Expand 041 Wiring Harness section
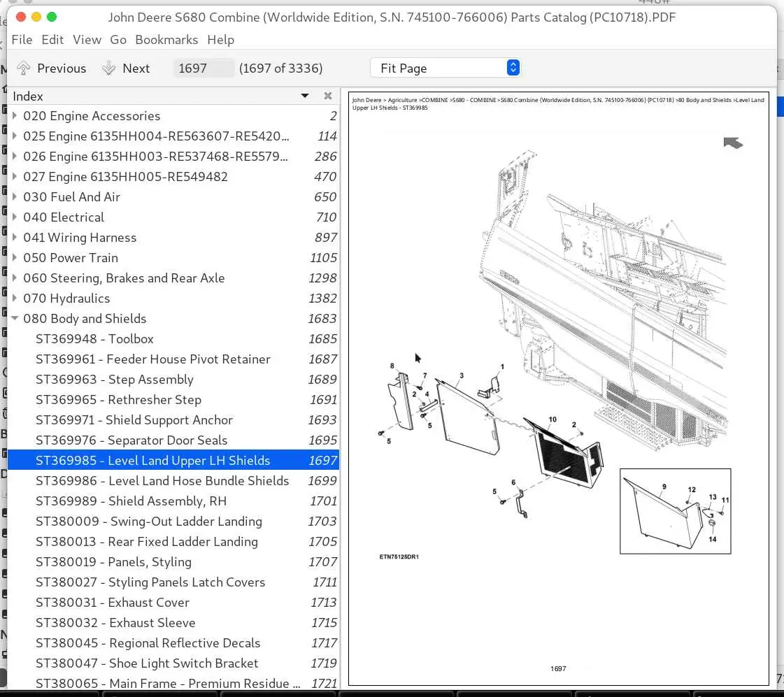784x697 pixels. coord(15,237)
